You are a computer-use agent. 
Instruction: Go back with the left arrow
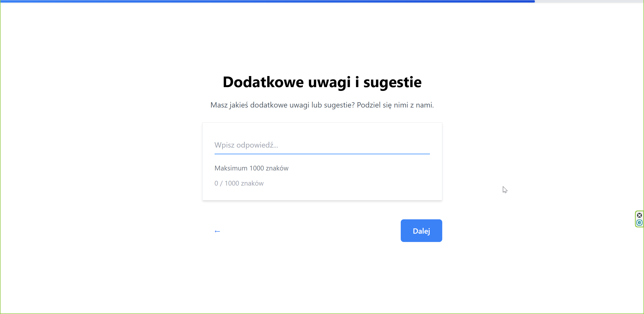(x=217, y=231)
